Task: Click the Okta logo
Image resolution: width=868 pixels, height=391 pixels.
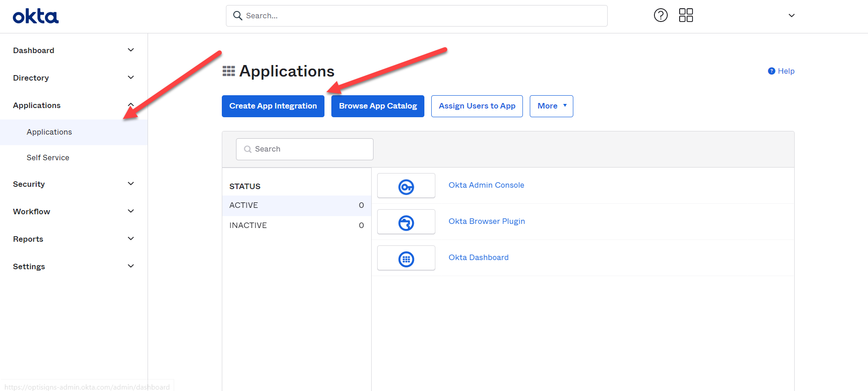Action: (36, 16)
